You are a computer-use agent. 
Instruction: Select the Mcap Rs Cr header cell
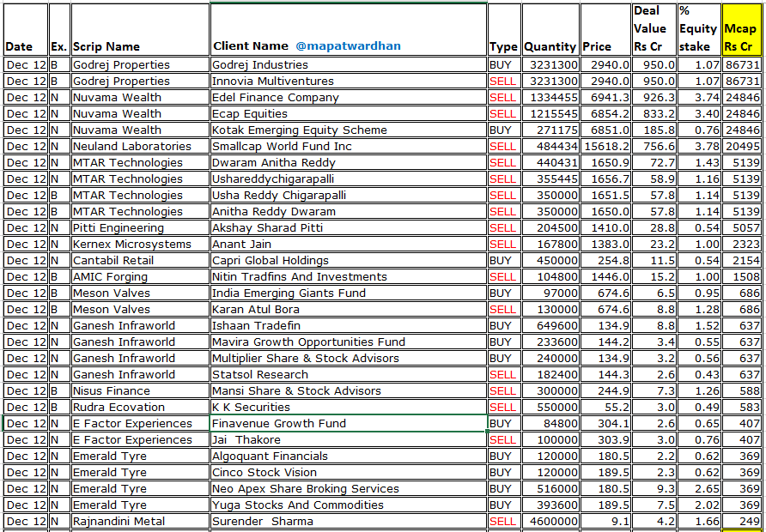click(x=741, y=29)
